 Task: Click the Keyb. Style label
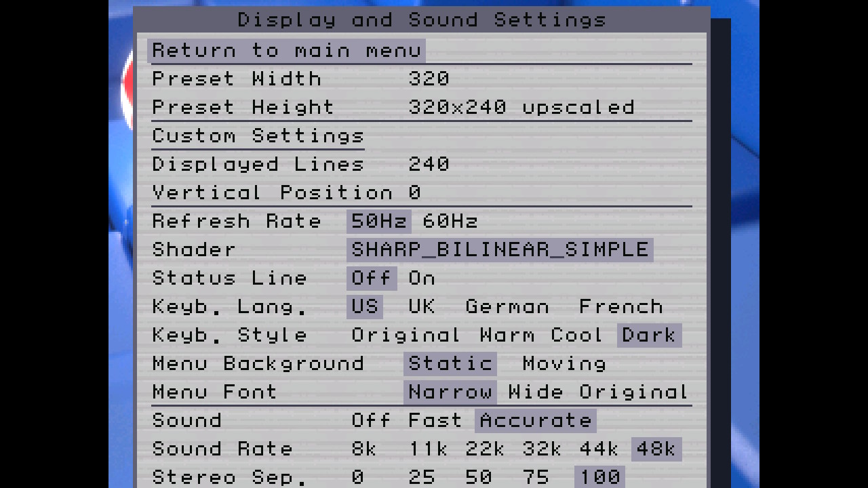click(229, 335)
